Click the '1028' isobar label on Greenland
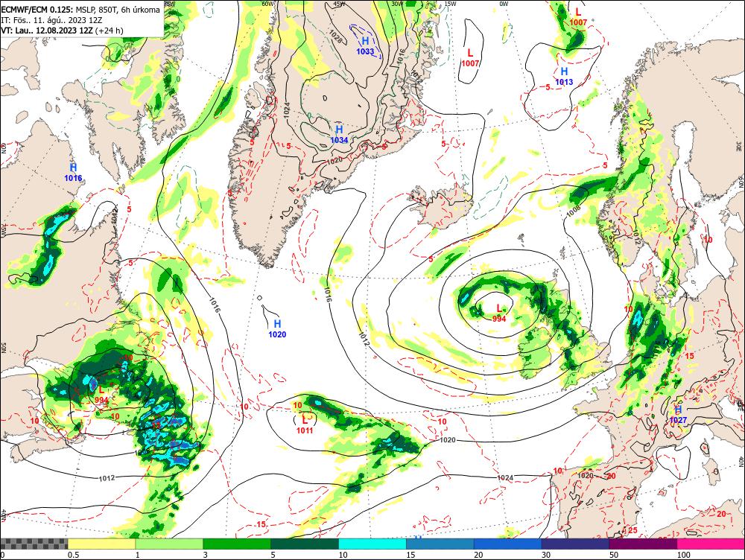 (335, 37)
